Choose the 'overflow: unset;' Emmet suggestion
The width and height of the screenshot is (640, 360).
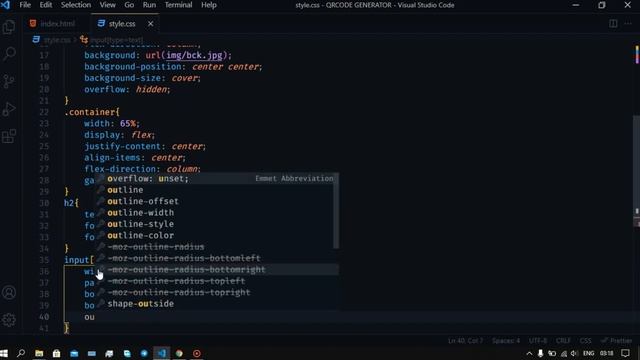tap(216, 178)
